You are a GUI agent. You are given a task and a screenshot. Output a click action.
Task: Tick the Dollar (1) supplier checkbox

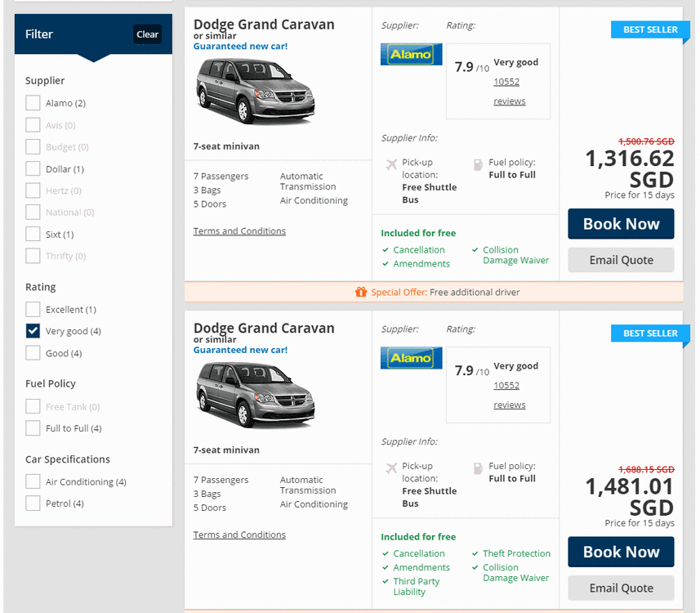(x=33, y=169)
